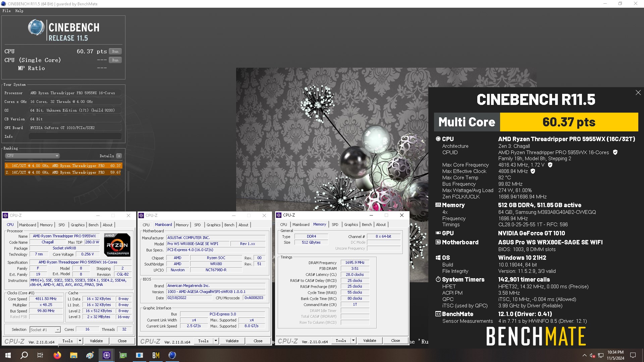644x362 pixels.
Task: Click Validate in second CPU-Z window
Action: pyautogui.click(x=232, y=341)
